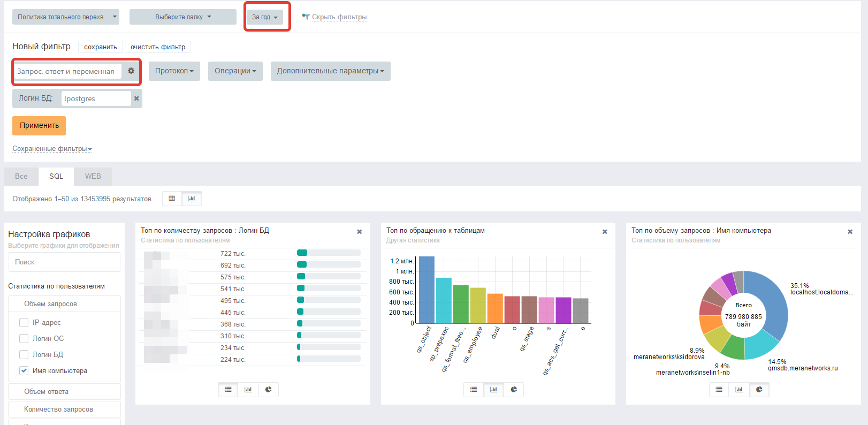Show pie chart for Топ по количеству запросов

(268, 390)
